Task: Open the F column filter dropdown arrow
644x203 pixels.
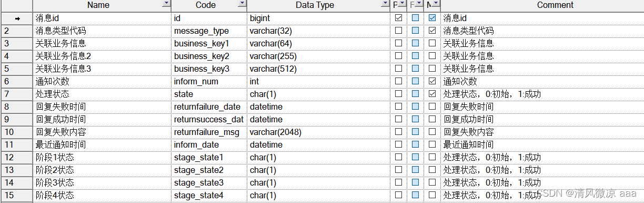Action: click(x=419, y=4)
